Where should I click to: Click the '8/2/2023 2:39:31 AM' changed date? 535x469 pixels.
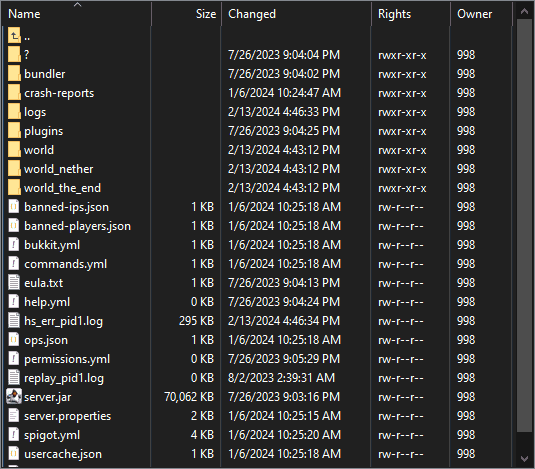click(x=281, y=378)
